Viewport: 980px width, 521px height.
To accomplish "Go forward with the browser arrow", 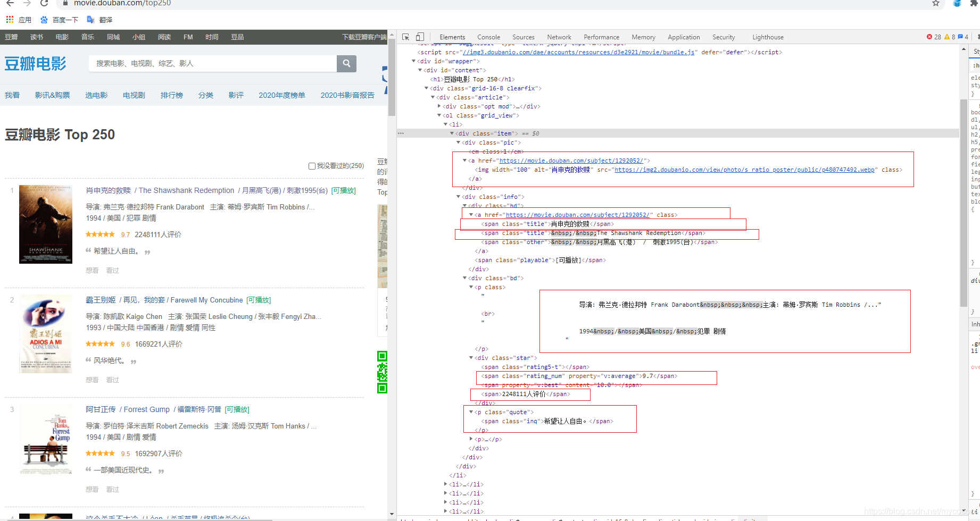I will tap(27, 3).
